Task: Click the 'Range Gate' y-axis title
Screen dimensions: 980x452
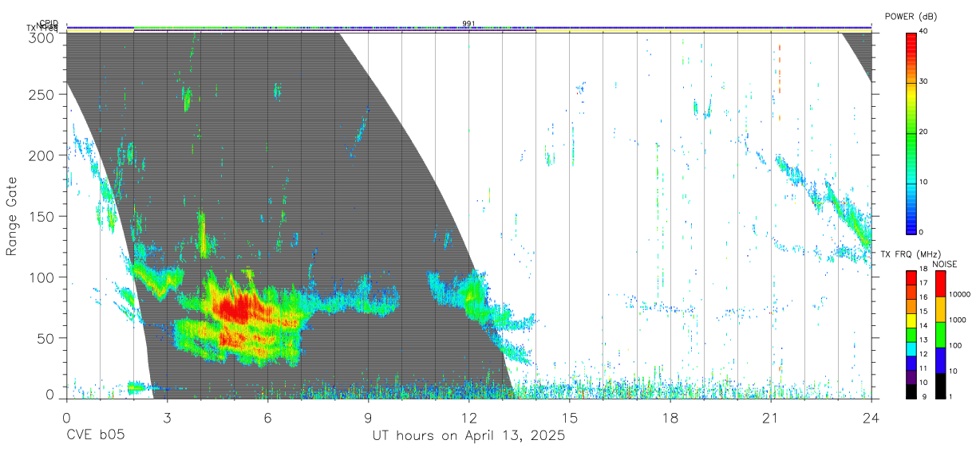Action: [x=12, y=216]
